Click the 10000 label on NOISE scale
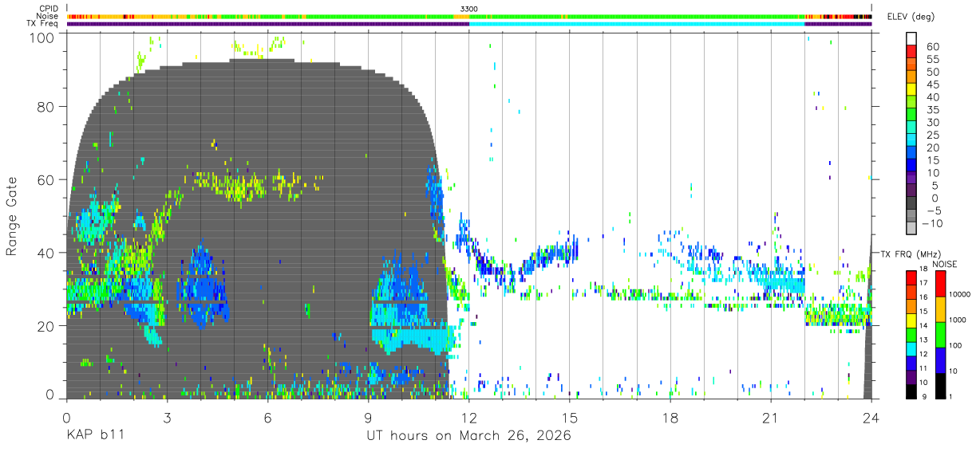The width and height of the screenshot is (980, 452). coord(958,294)
